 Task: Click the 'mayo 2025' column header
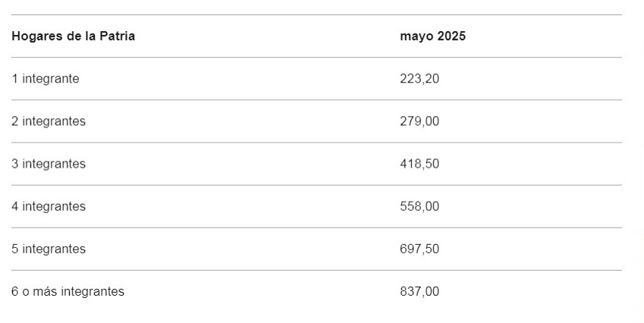pos(433,36)
